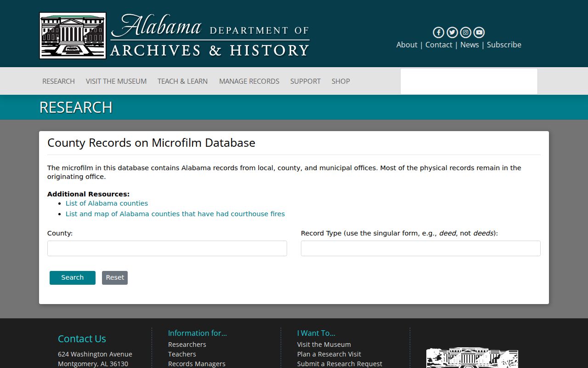588x368 pixels.
Task: Open the courthouse fires list and map link
Action: pos(175,214)
